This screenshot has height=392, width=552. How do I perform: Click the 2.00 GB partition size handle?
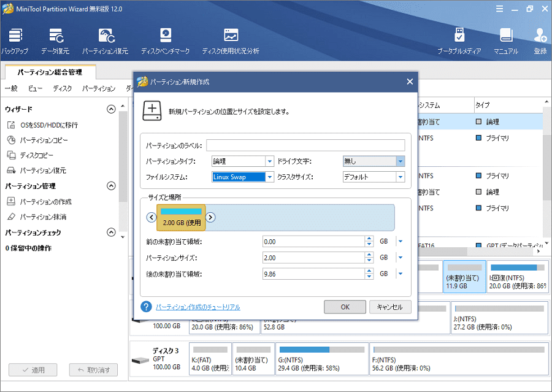pyautogui.click(x=181, y=218)
